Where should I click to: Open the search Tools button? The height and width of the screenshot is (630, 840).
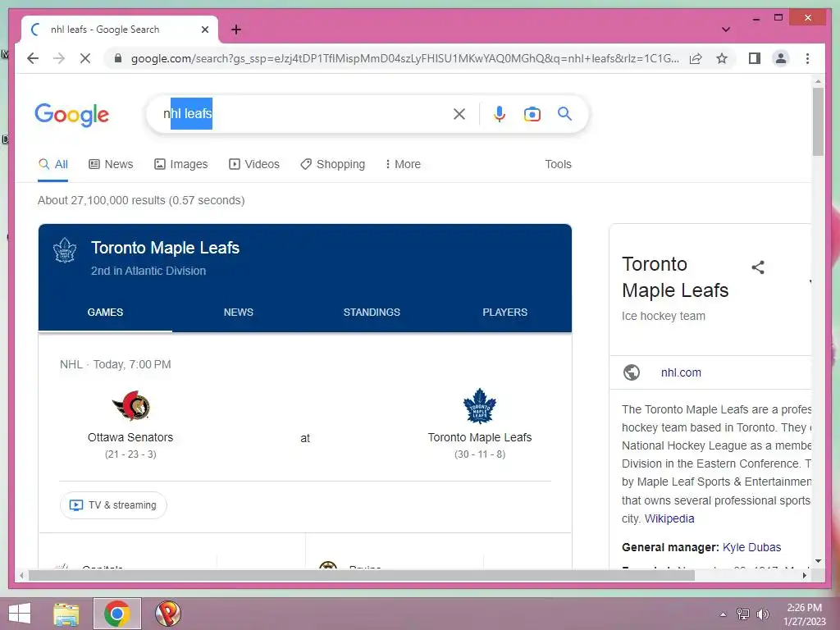click(558, 164)
